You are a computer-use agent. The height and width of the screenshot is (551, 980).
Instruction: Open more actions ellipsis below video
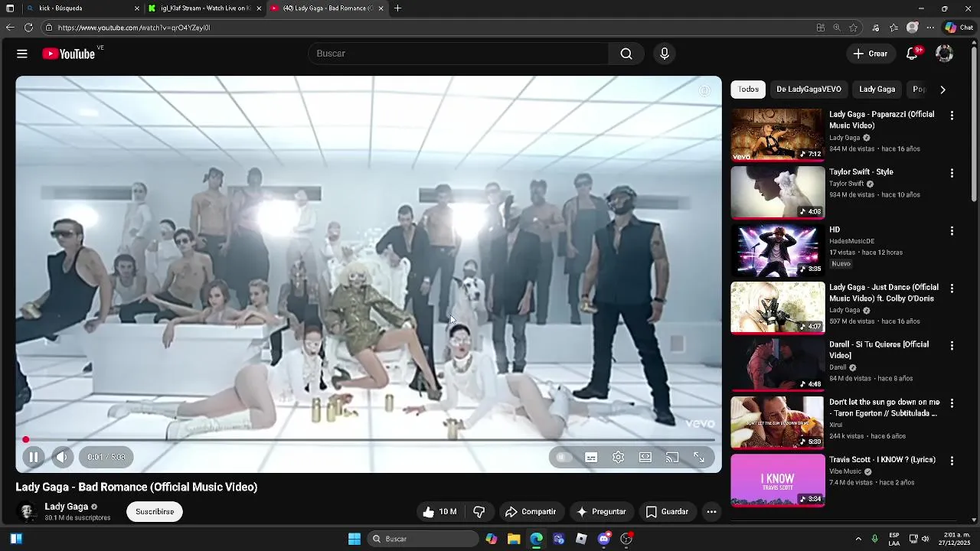(x=711, y=511)
